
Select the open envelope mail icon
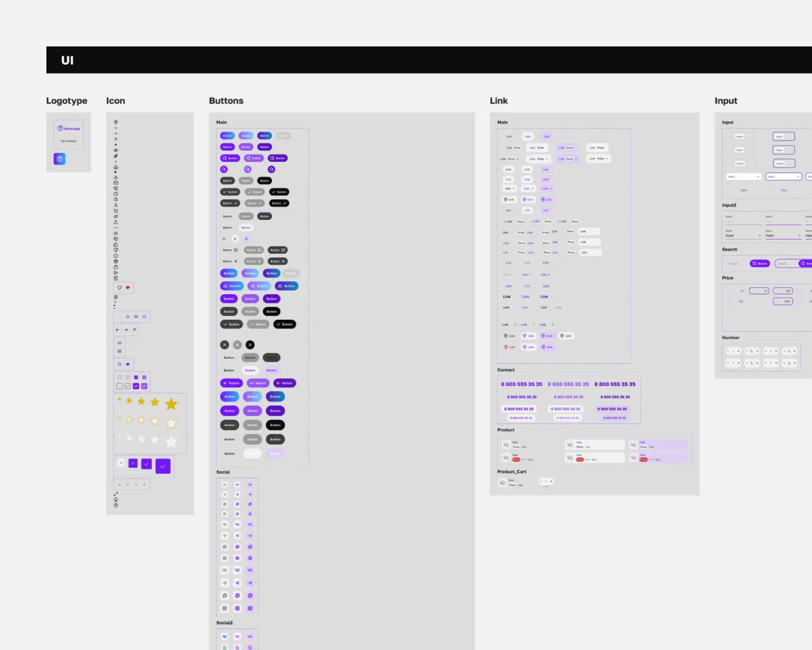click(116, 182)
